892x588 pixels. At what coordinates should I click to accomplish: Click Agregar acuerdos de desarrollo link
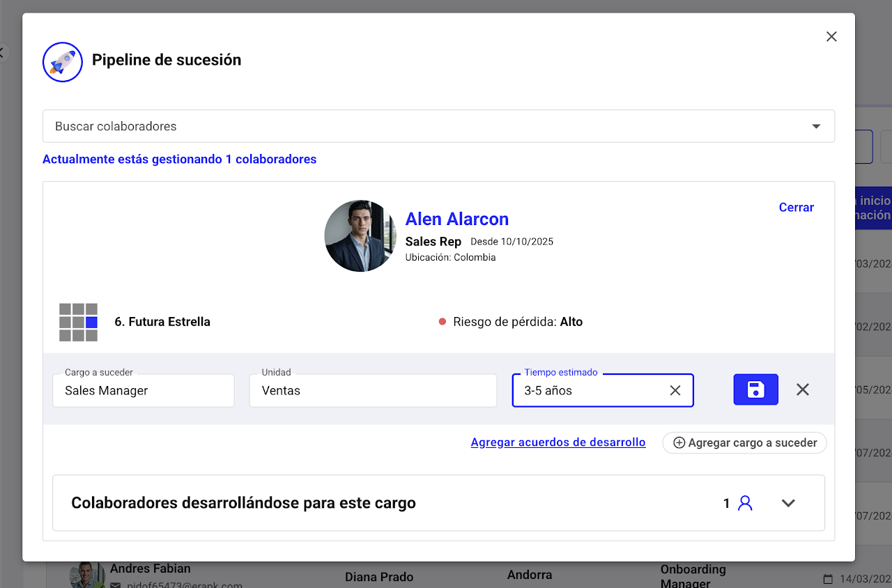[558, 442]
